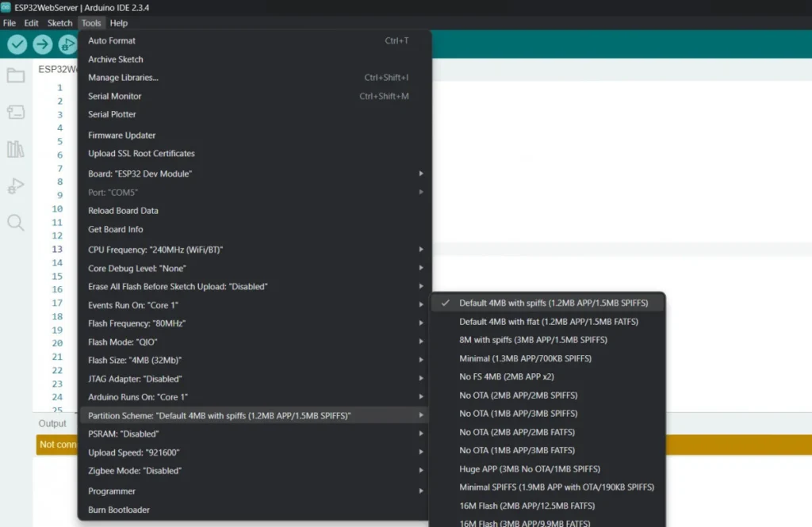
Task: Click the 'Serial Monitor' menu entry
Action: (117, 96)
